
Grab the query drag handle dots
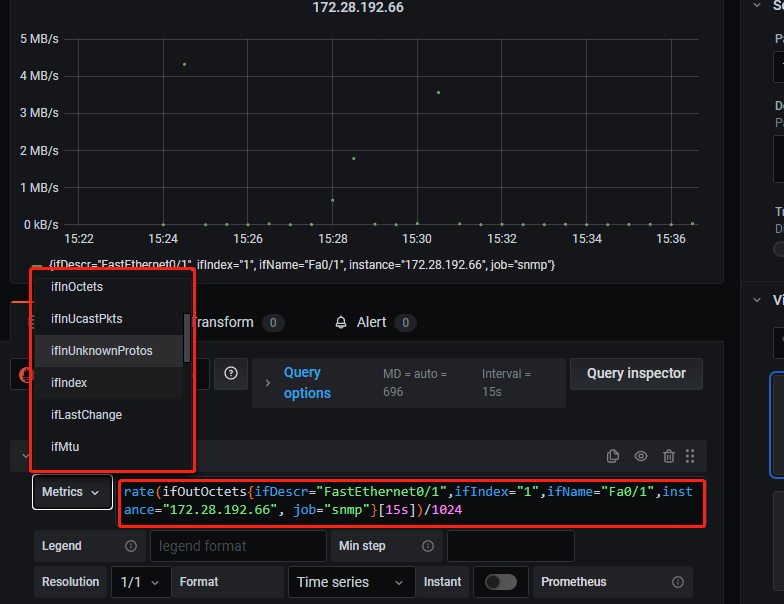coord(690,456)
